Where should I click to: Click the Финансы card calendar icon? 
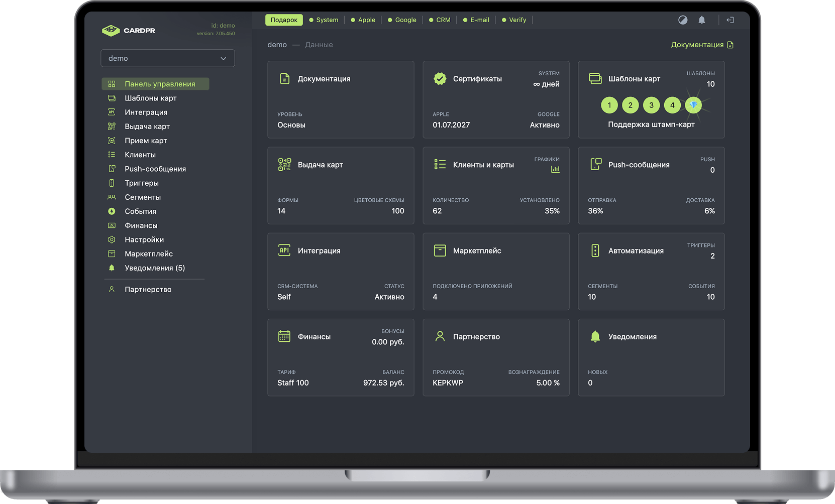click(x=284, y=336)
